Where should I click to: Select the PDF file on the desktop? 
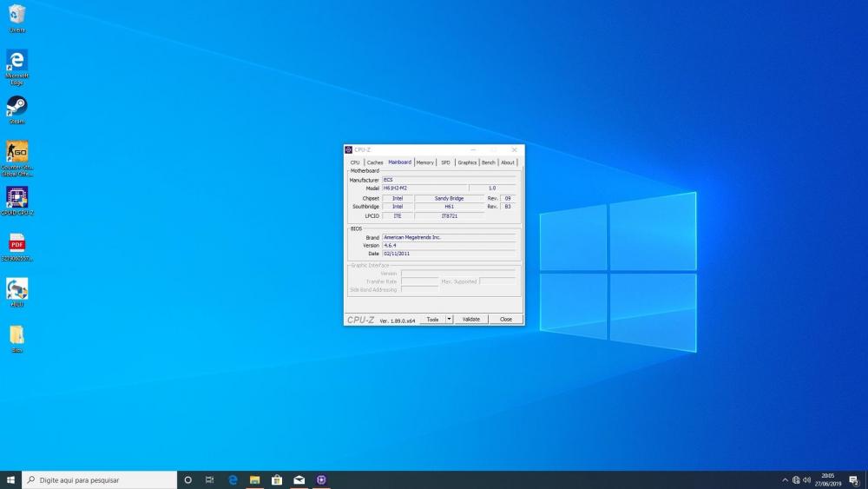tap(16, 243)
